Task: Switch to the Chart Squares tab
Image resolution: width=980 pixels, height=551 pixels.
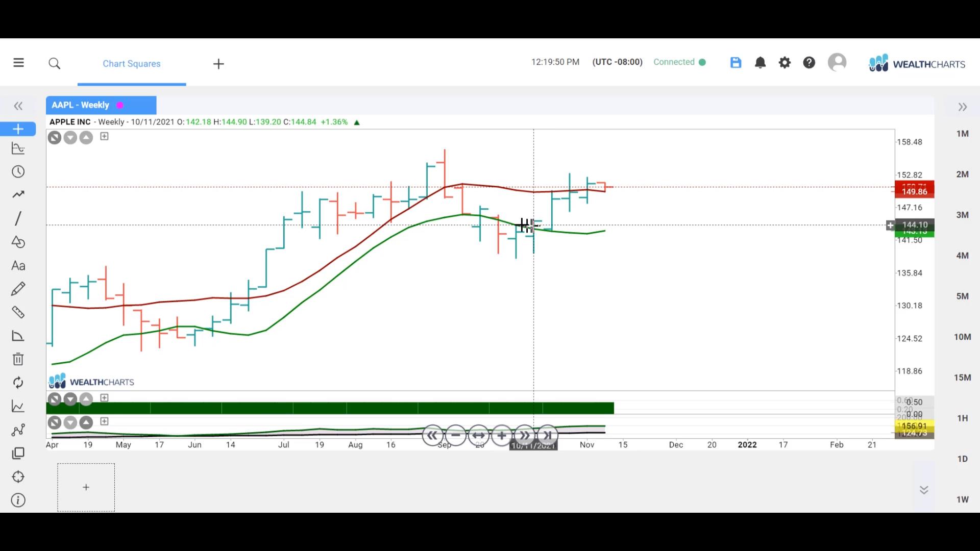Action: pyautogui.click(x=132, y=64)
